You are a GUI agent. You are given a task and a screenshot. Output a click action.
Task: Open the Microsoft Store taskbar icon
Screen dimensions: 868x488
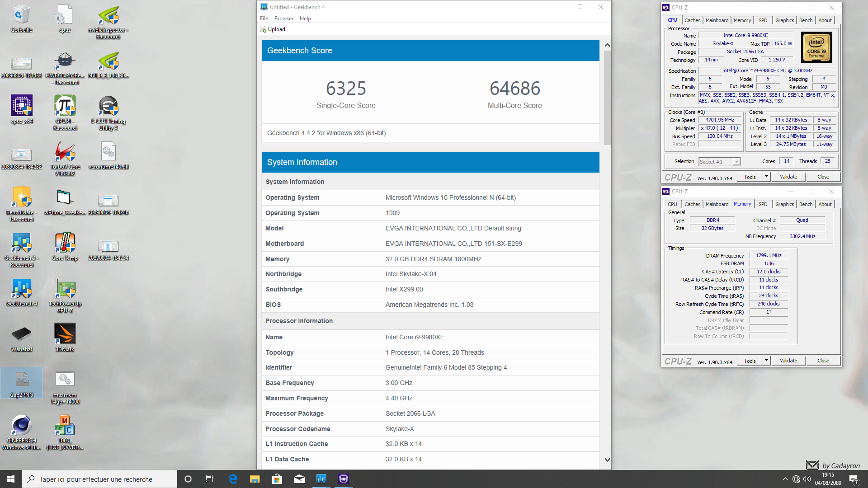point(277,479)
